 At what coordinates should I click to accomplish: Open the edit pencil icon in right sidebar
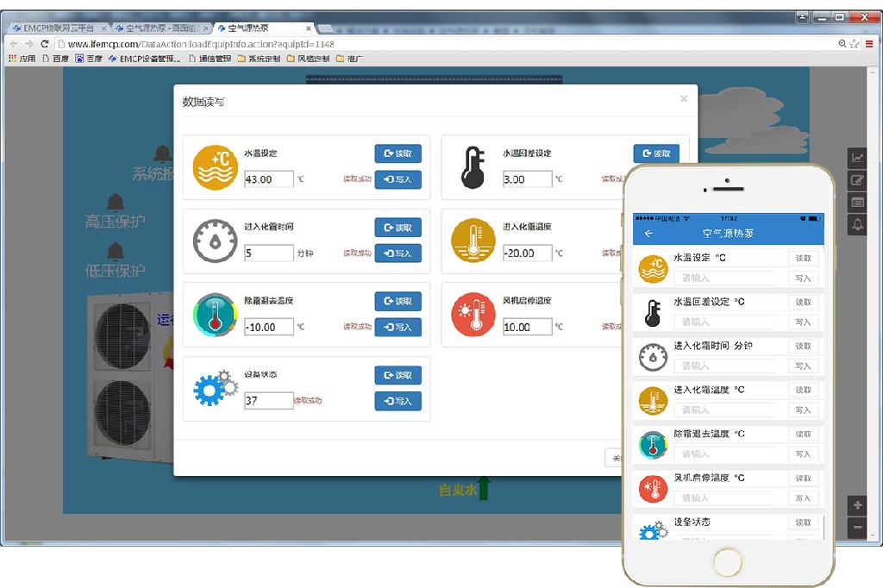tap(857, 180)
